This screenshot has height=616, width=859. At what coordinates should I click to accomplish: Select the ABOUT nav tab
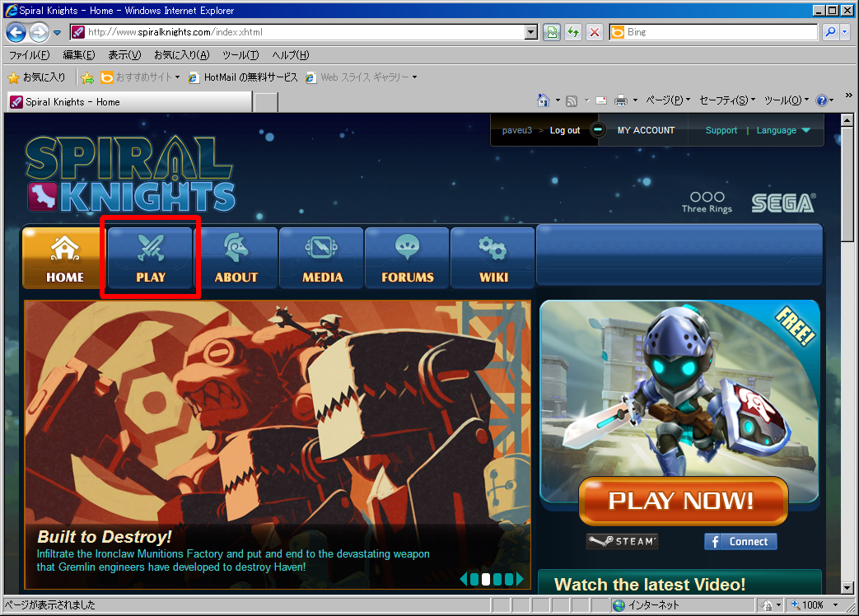click(236, 258)
